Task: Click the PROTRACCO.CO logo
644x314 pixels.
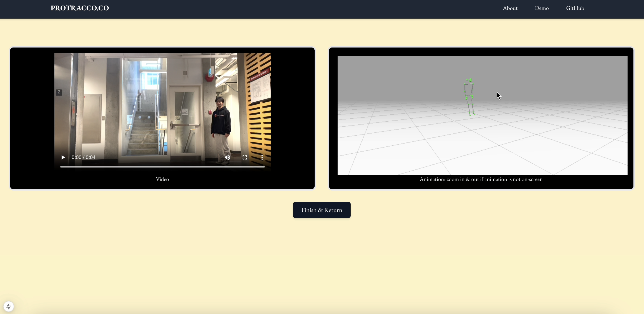Action: [x=80, y=8]
